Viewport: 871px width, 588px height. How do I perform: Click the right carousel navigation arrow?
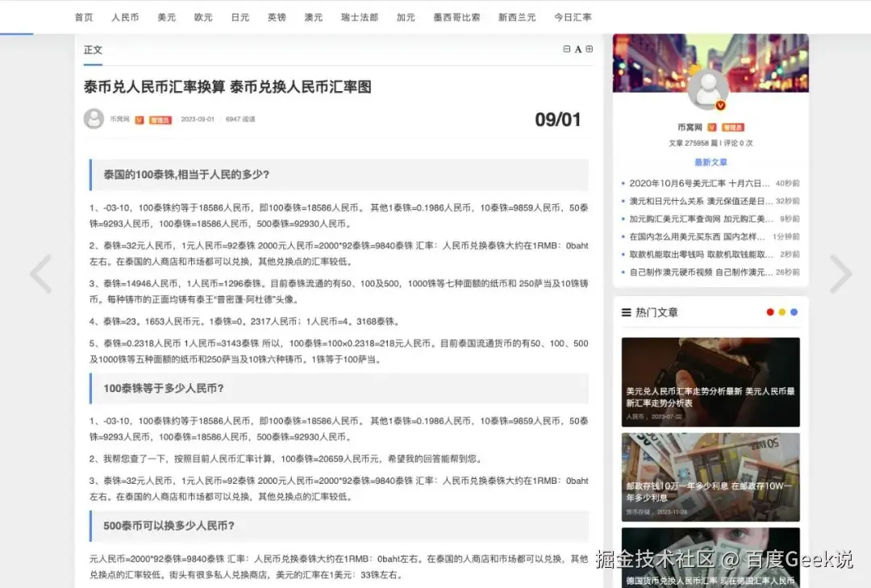[x=841, y=274]
